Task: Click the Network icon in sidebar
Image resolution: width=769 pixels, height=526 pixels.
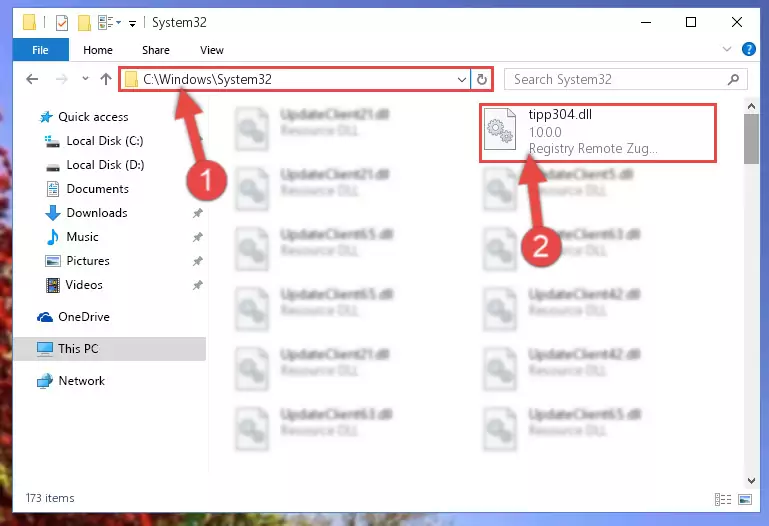Action: [45, 381]
